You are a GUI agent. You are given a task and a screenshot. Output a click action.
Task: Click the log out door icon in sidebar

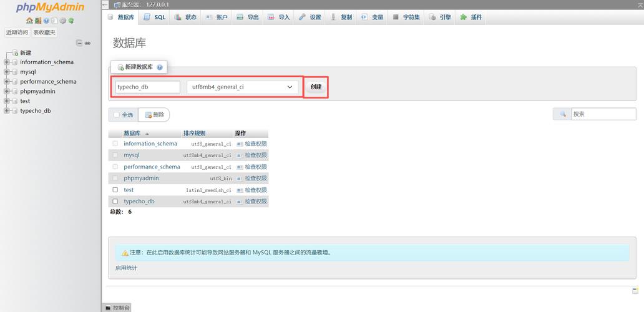tap(38, 21)
